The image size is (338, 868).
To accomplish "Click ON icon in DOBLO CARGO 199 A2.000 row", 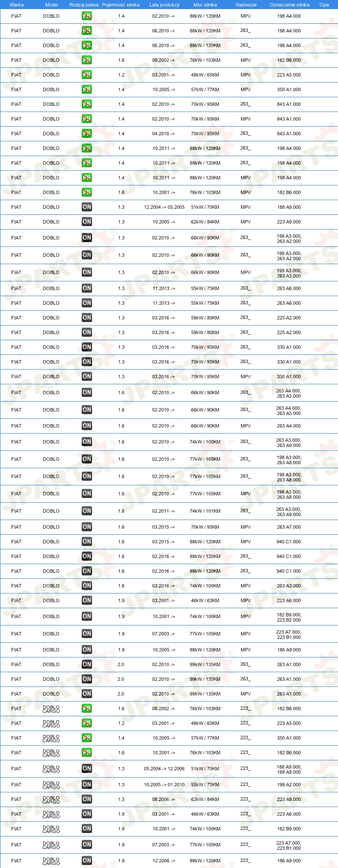I will click(87, 785).
